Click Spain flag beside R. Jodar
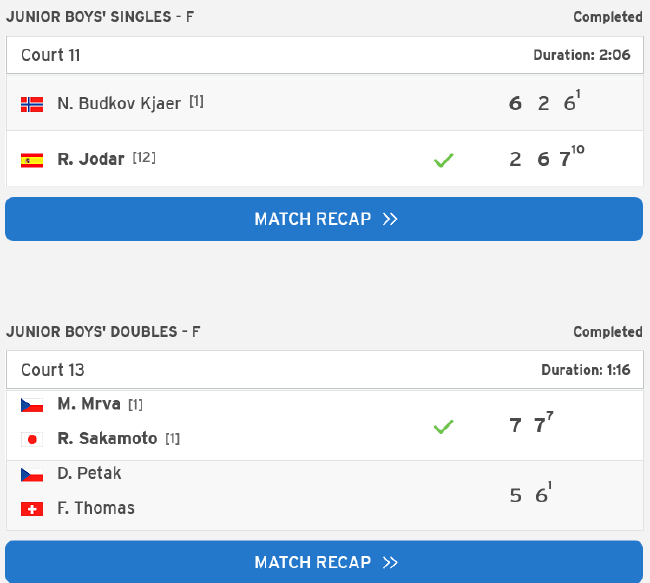 pyautogui.click(x=32, y=159)
